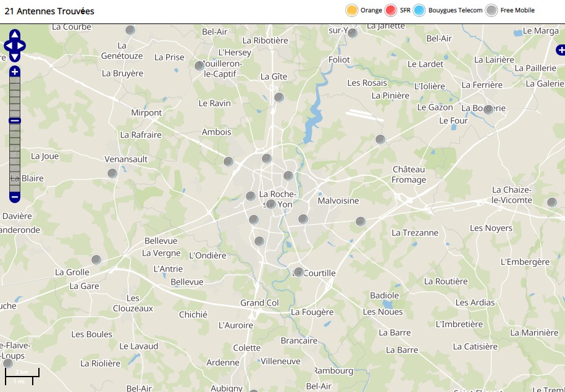565x392 pixels.
Task: Pan the map right with arrow control
Action: coord(22,46)
